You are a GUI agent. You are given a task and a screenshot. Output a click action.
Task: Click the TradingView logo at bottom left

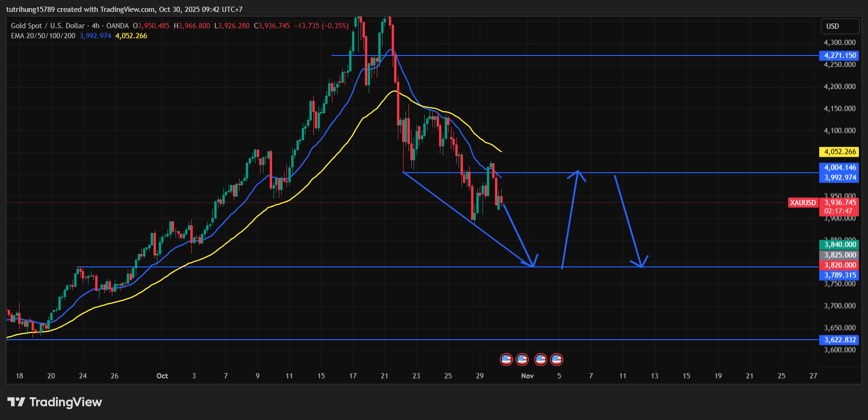[x=55, y=402]
